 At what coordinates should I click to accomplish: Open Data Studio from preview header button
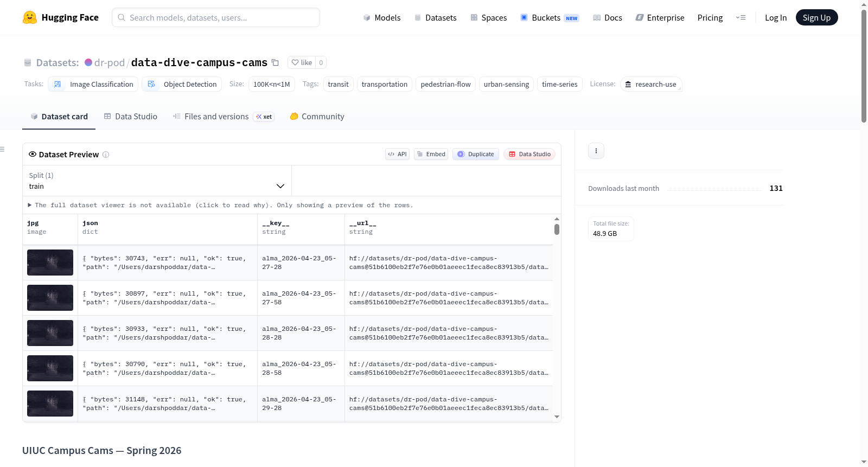[x=529, y=154]
